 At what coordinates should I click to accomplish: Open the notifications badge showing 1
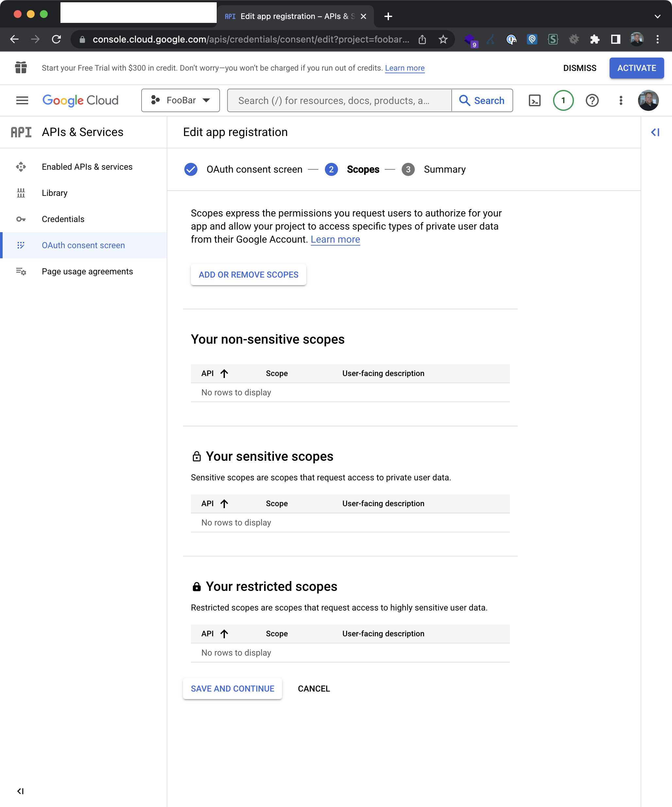(563, 101)
